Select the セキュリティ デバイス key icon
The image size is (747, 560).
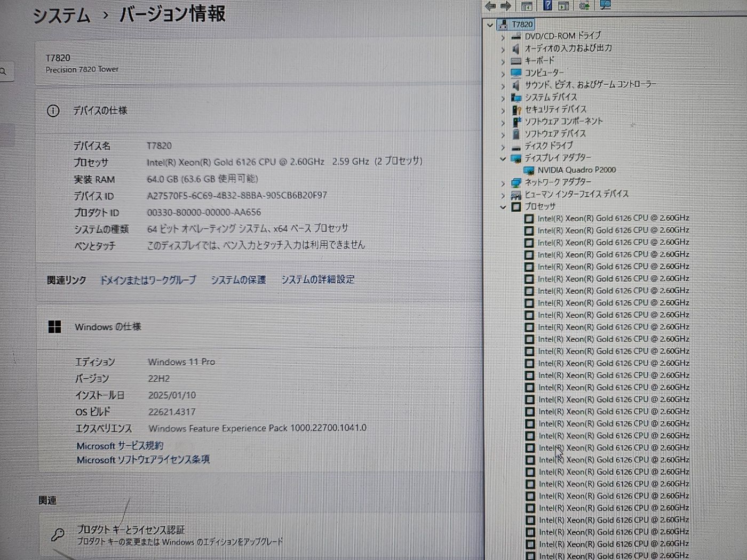point(516,110)
